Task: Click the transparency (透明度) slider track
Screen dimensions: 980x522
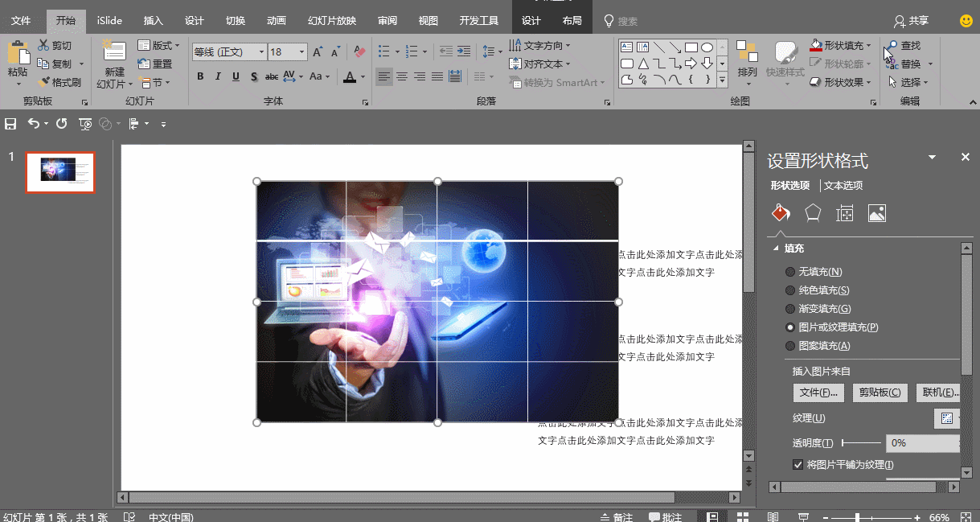Action: point(861,443)
